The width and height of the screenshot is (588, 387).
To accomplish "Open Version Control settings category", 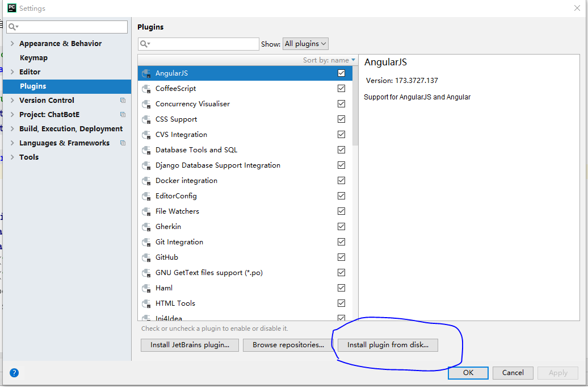I will pyautogui.click(x=47, y=100).
